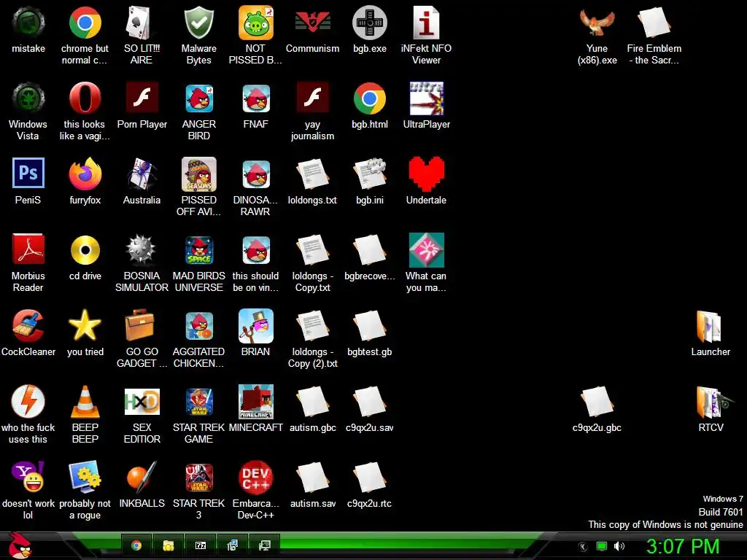Open the Photoshop 'PeniS' icon
Image resolution: width=747 pixels, height=560 pixels.
28,173
